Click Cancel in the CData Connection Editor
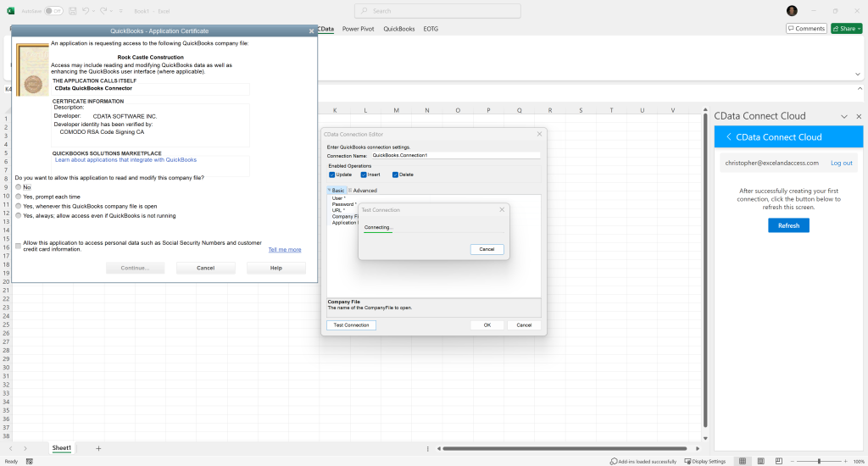Viewport: 868px width, 466px height. (524, 325)
